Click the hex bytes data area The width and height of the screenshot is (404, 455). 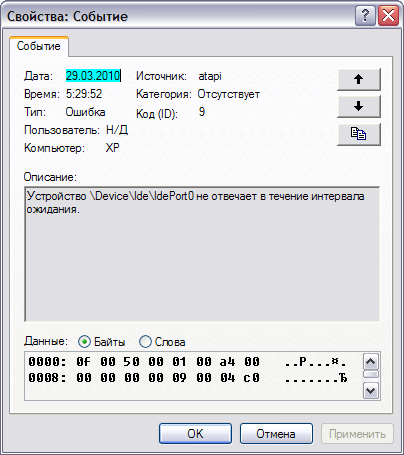pyautogui.click(x=193, y=376)
